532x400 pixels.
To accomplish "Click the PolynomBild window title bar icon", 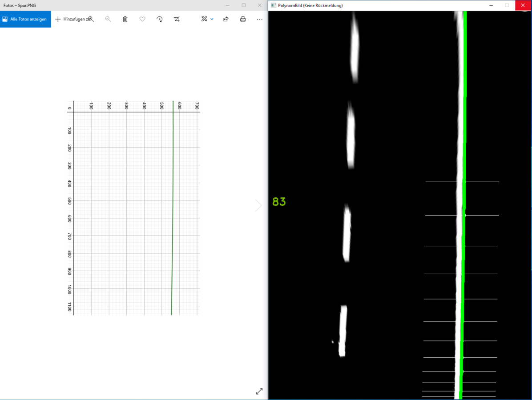I will (274, 5).
